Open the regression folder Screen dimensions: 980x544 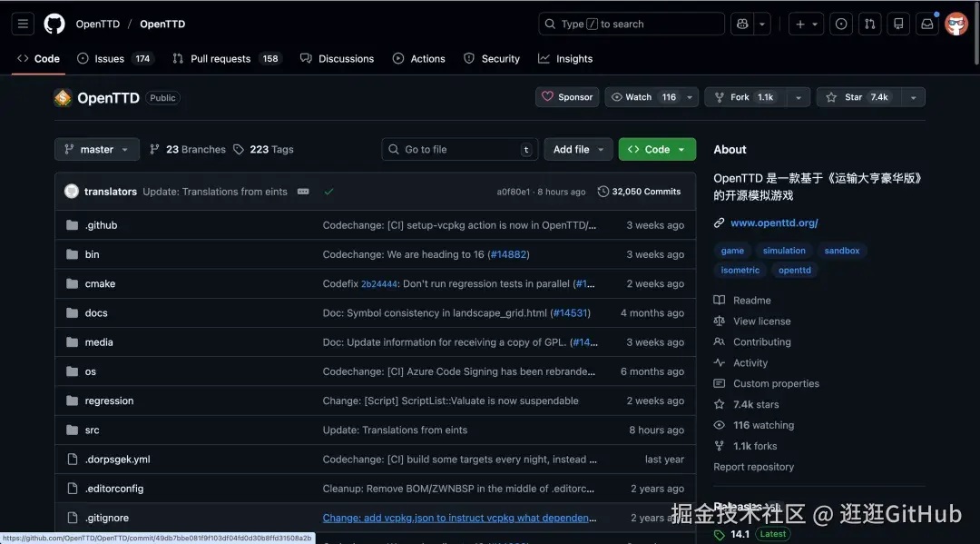click(x=110, y=401)
